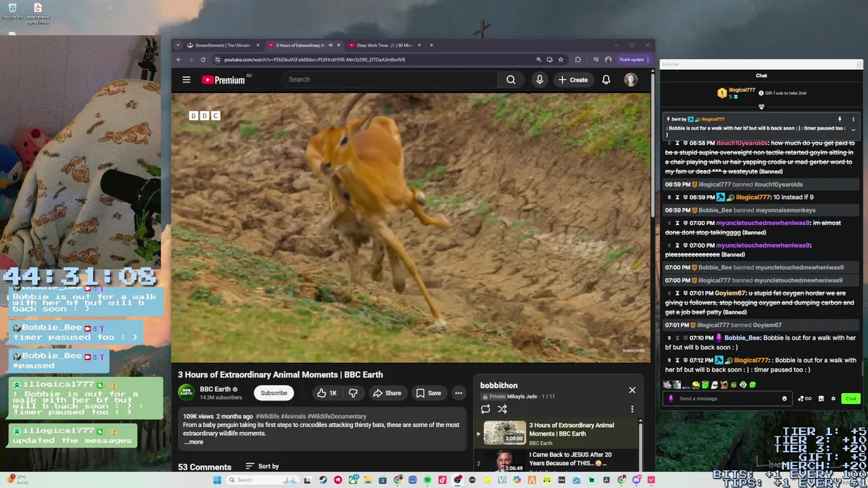Select the 3 Hours of Extraordinary Animal thumbnail
The image size is (868, 488).
coord(505,432)
